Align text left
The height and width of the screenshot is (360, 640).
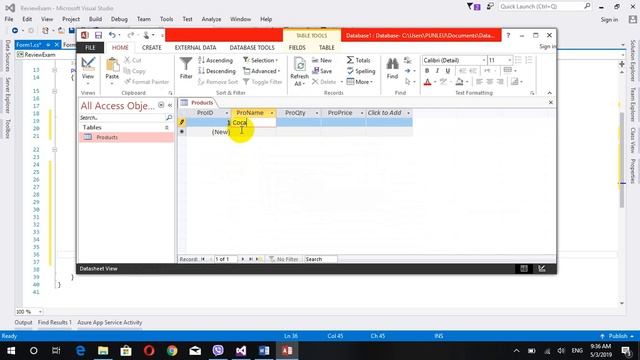479,82
